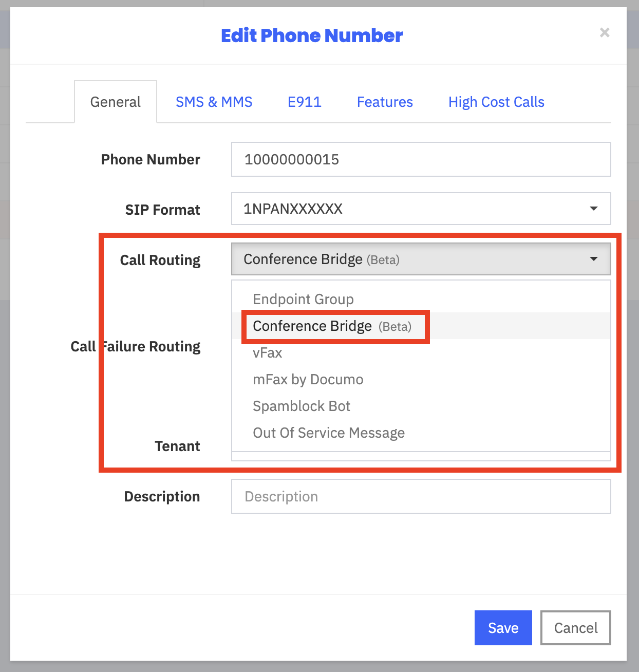Close the Edit Phone Number dialog
Image resolution: width=639 pixels, height=672 pixels.
(x=605, y=32)
